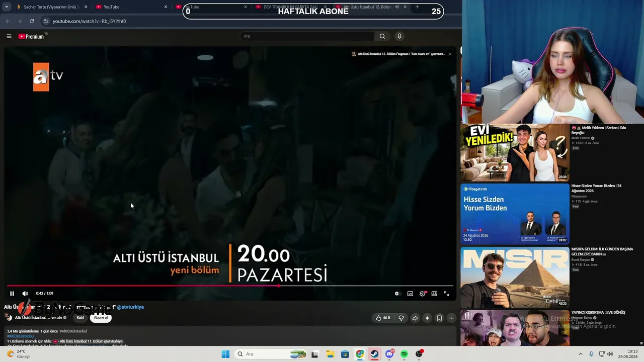This screenshot has width=644, height=362.
Task: Click the red video progress bar
Action: (230, 286)
